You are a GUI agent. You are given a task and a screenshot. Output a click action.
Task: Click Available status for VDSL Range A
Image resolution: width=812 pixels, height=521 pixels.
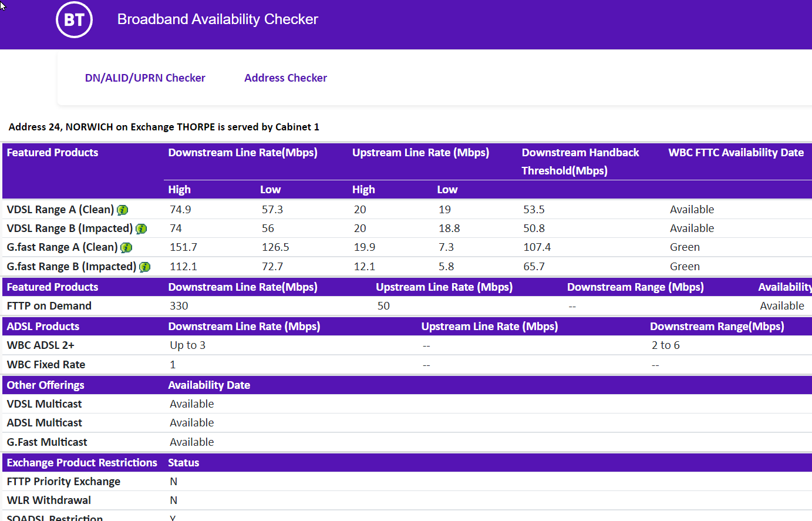tap(692, 210)
